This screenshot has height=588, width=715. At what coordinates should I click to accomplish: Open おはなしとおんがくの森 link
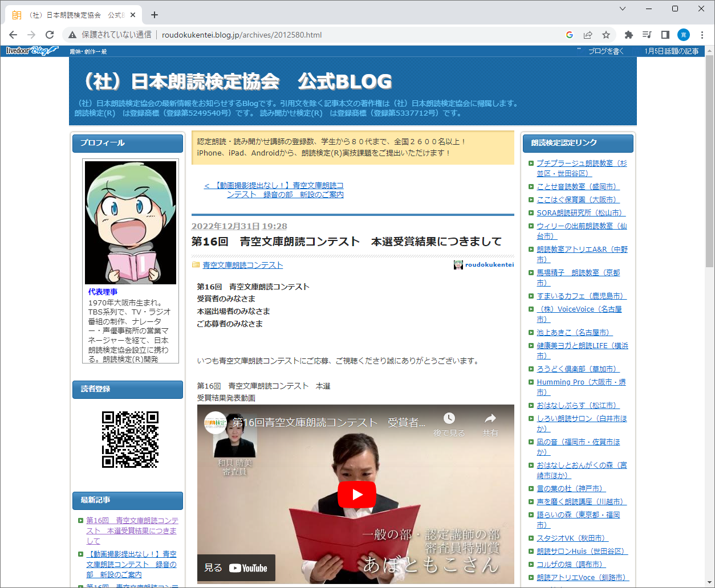582,470
